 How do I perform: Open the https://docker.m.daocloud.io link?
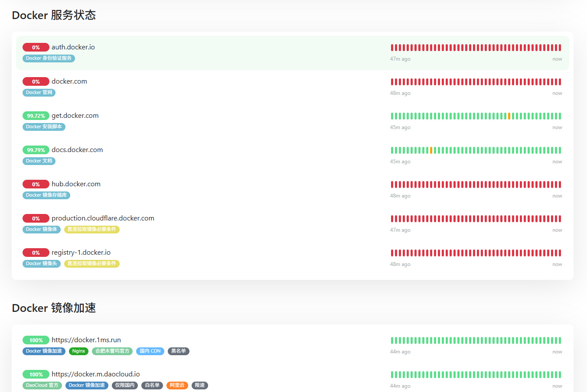(x=95, y=374)
